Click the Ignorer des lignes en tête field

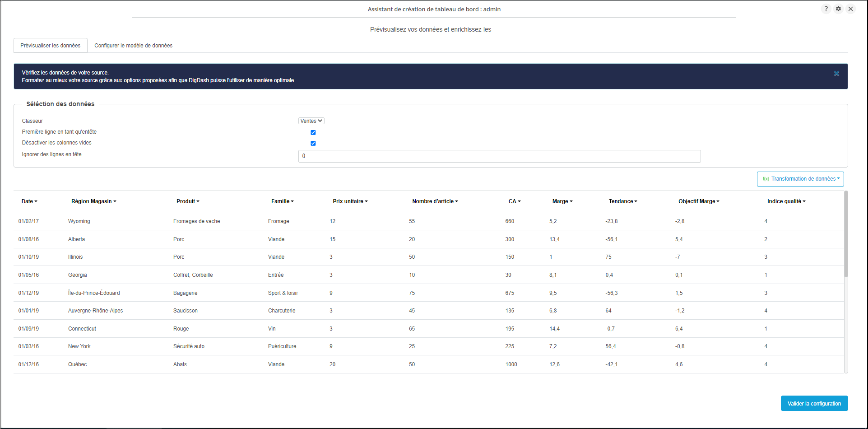click(499, 156)
